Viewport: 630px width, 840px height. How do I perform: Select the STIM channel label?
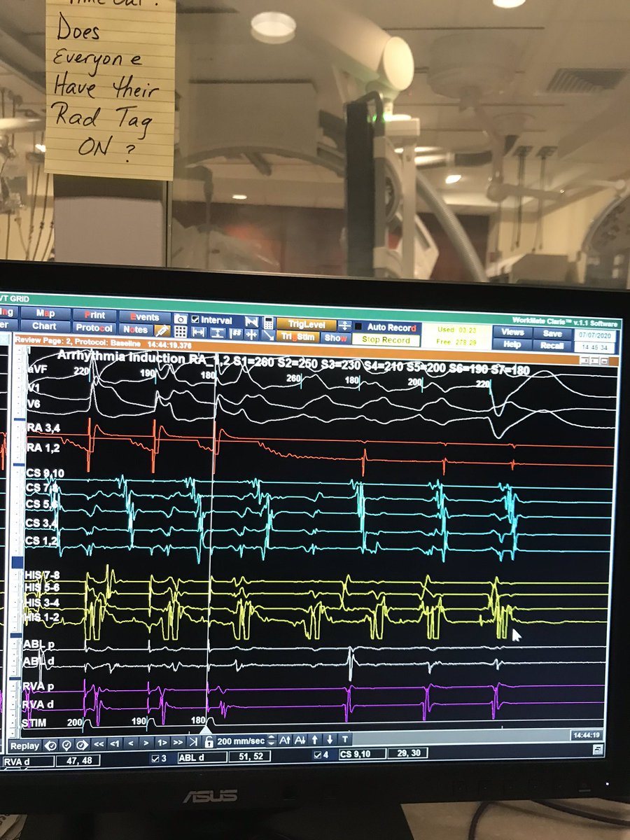(x=35, y=722)
